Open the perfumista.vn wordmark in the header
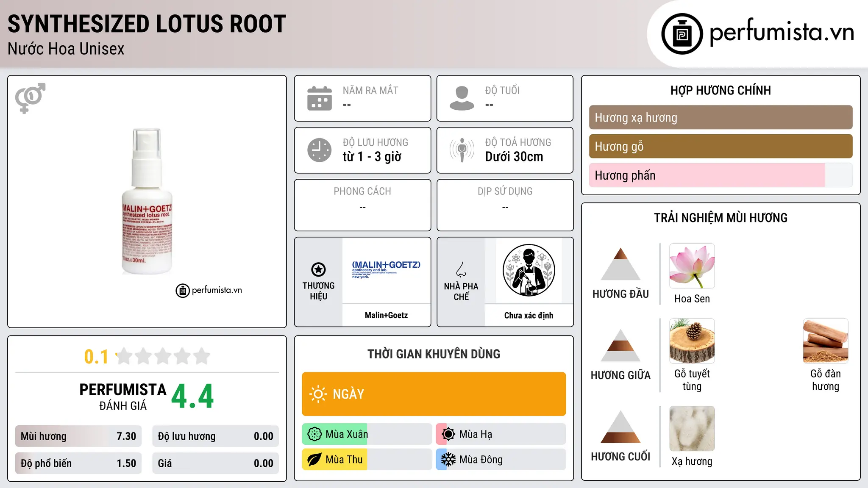Viewport: 868px width, 488px height. [x=782, y=32]
